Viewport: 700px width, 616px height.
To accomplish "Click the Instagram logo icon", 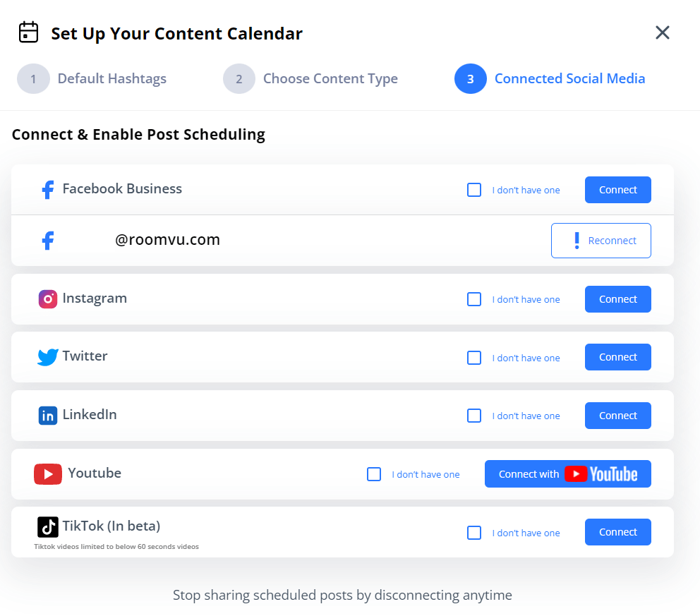I will (x=48, y=299).
